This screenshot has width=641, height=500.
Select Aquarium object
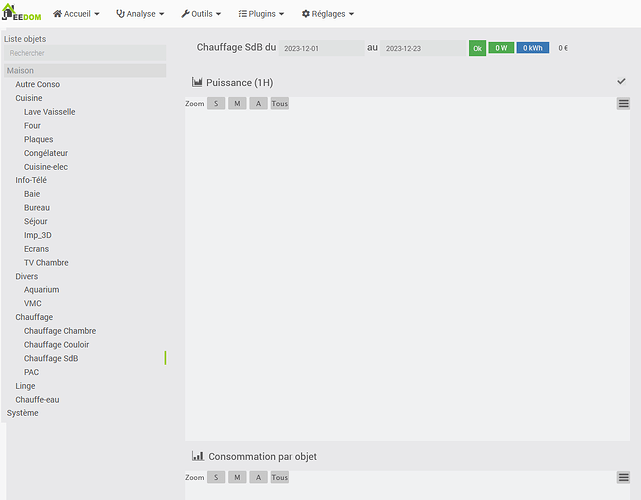coord(41,289)
